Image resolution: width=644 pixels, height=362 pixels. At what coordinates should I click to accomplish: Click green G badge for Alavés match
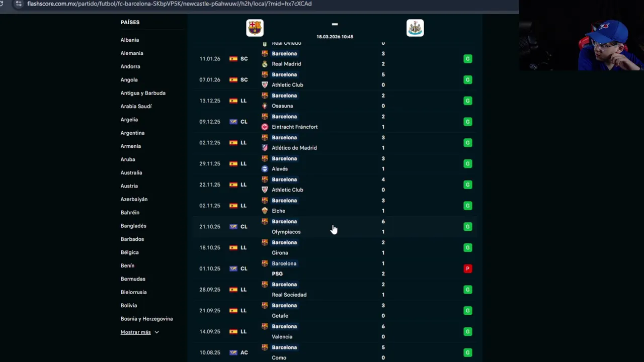467,163
